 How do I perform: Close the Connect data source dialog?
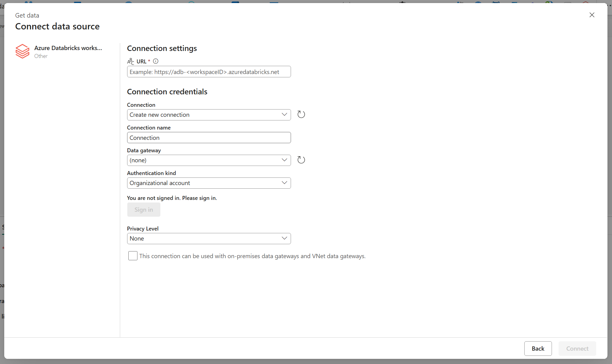point(592,15)
